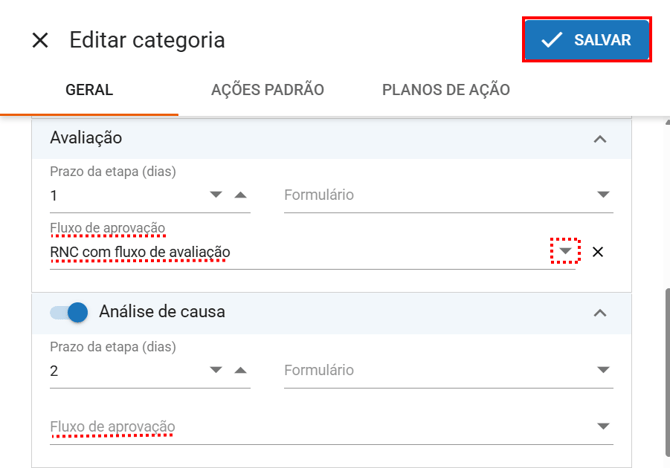Decrease Avaliação prazo da etapa days
Viewport: 670px width, 468px height.
tap(216, 195)
